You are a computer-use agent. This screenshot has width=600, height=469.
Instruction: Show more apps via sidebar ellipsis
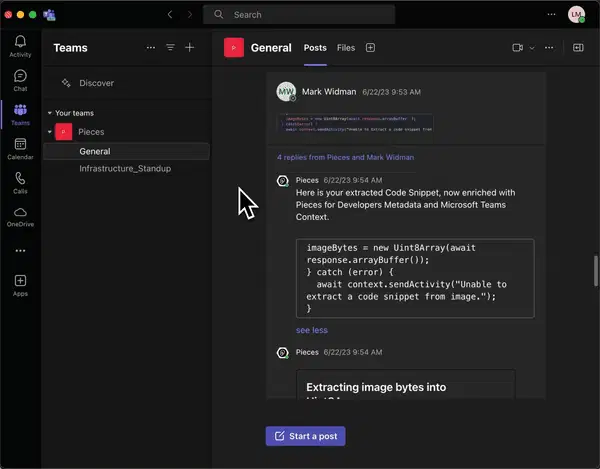(x=20, y=251)
